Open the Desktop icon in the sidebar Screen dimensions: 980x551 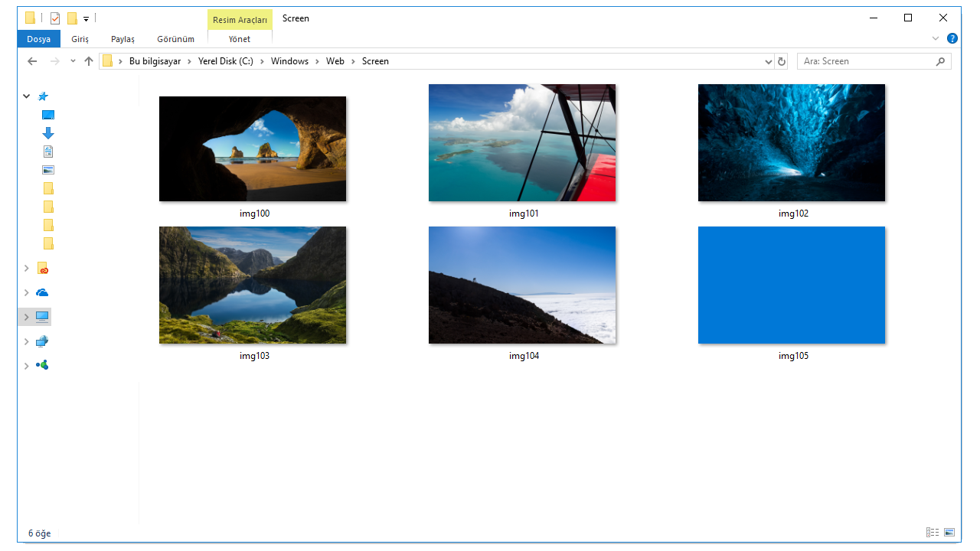pyautogui.click(x=48, y=115)
